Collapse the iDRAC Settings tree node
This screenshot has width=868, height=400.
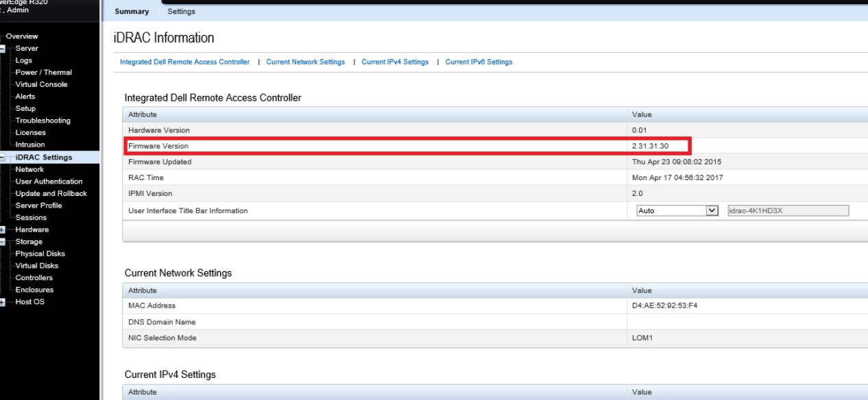(x=3, y=158)
